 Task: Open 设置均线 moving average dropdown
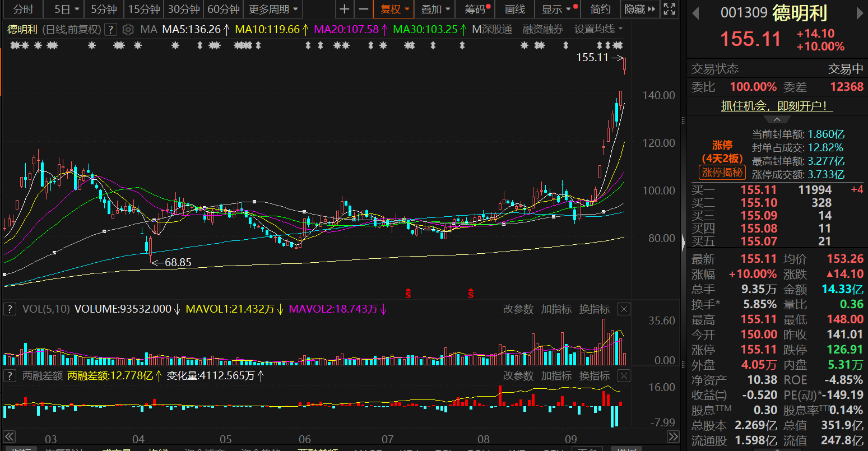[x=598, y=29]
